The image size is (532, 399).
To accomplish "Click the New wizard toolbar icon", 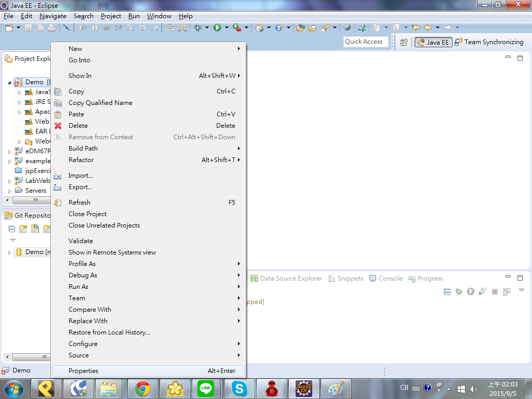I will pyautogui.click(x=9, y=28).
